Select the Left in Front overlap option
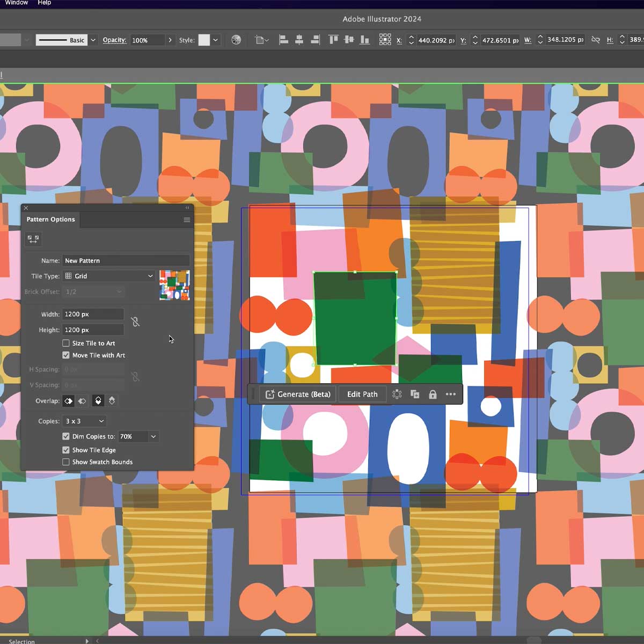This screenshot has height=644, width=644. tap(68, 401)
